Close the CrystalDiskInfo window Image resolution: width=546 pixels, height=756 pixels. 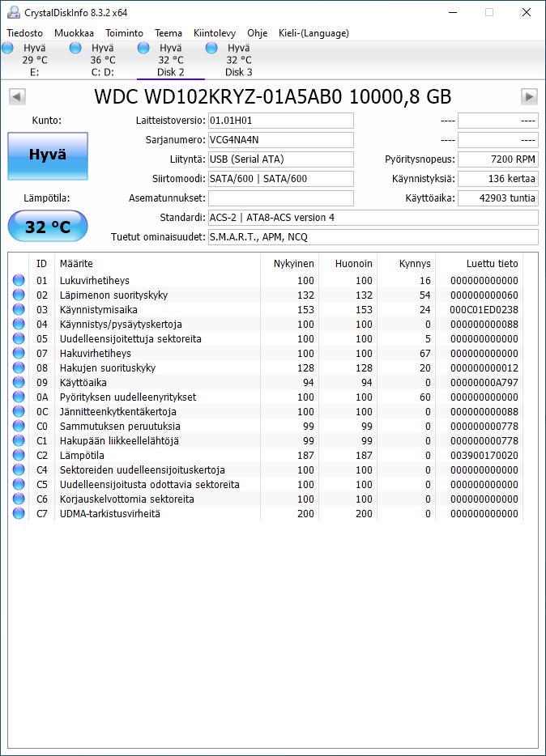527,12
